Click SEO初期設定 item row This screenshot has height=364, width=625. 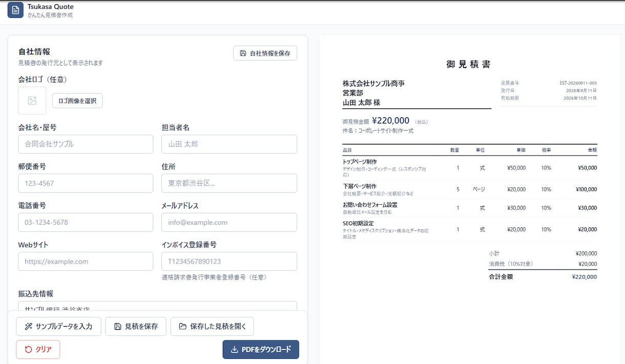pyautogui.click(x=470, y=229)
